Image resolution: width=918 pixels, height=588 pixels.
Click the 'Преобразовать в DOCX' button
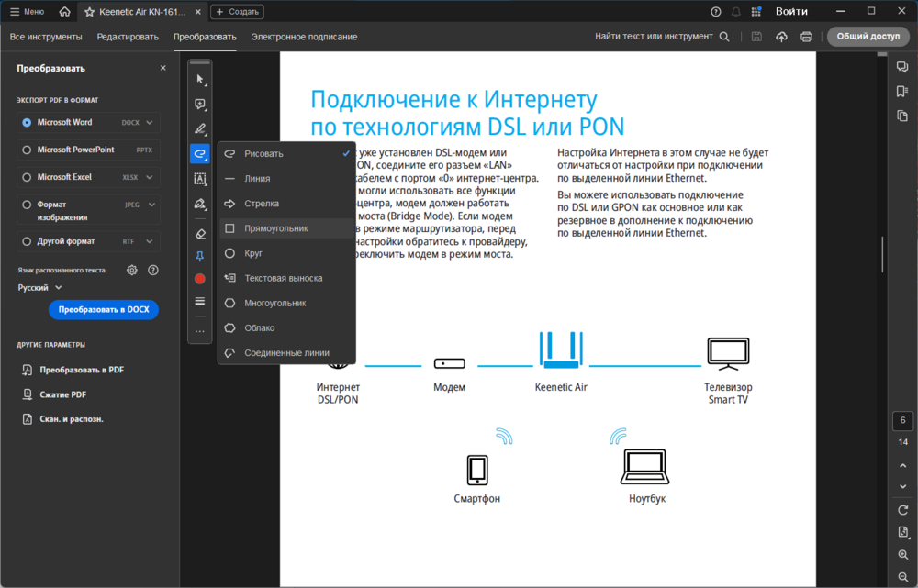[x=104, y=310]
